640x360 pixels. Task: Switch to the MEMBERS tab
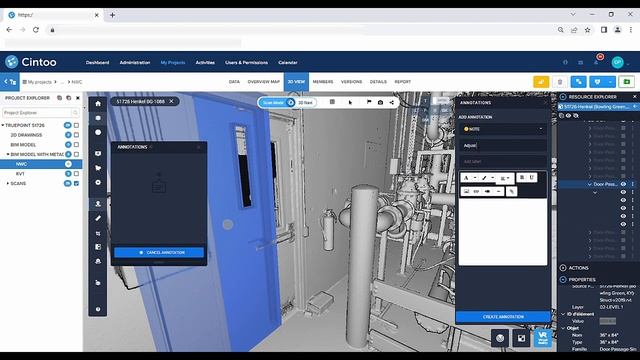click(323, 82)
